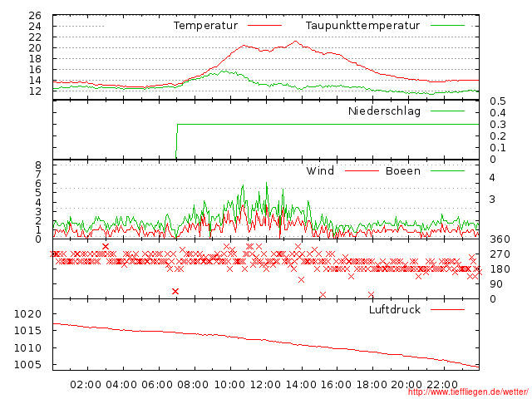
Task: Open the tieffliegen.de/wetter link
Action: (x=468, y=392)
